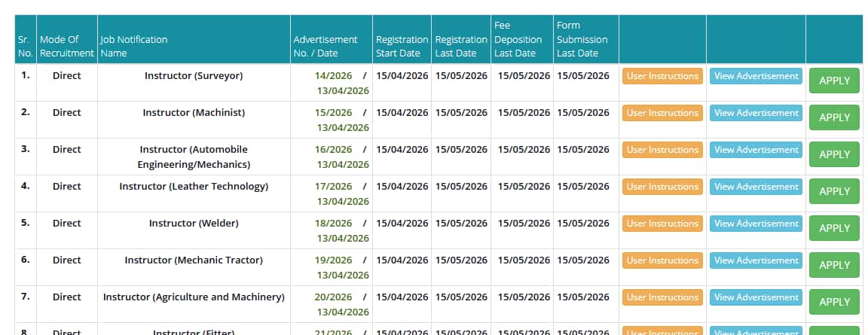Screen dimensions: 868x335
Task: Click Registration Start Date column header
Action: (402, 47)
